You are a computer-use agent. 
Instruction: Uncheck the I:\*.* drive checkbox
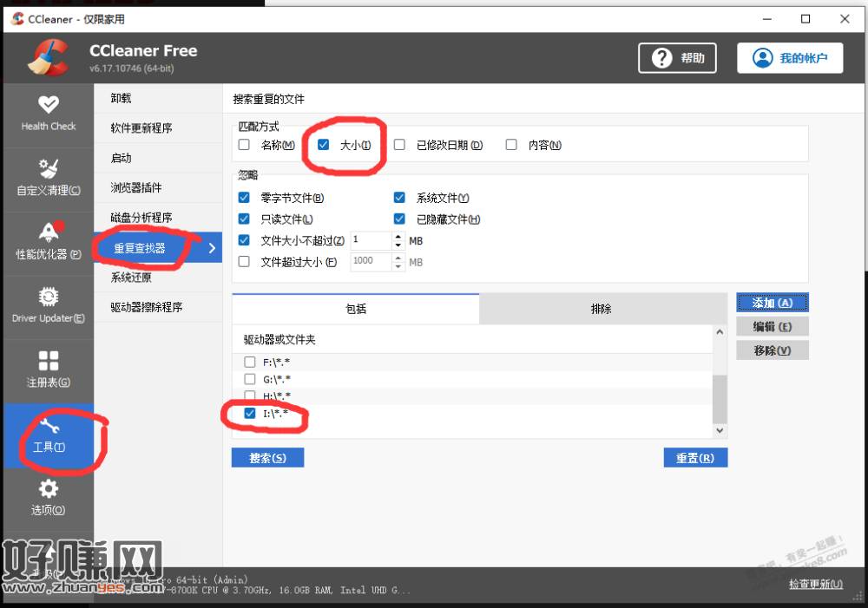pyautogui.click(x=250, y=413)
